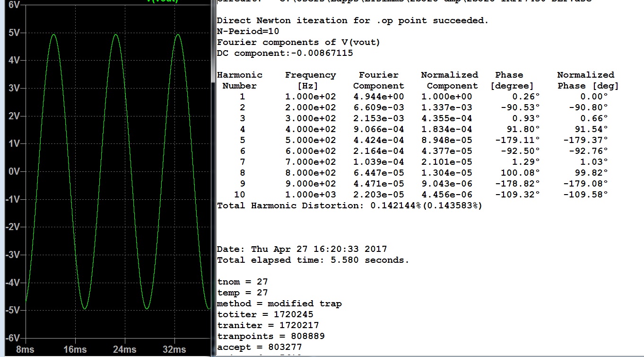Click the 'totiter = 1720245' line
This screenshot has height=357, width=644.
[x=265, y=314]
